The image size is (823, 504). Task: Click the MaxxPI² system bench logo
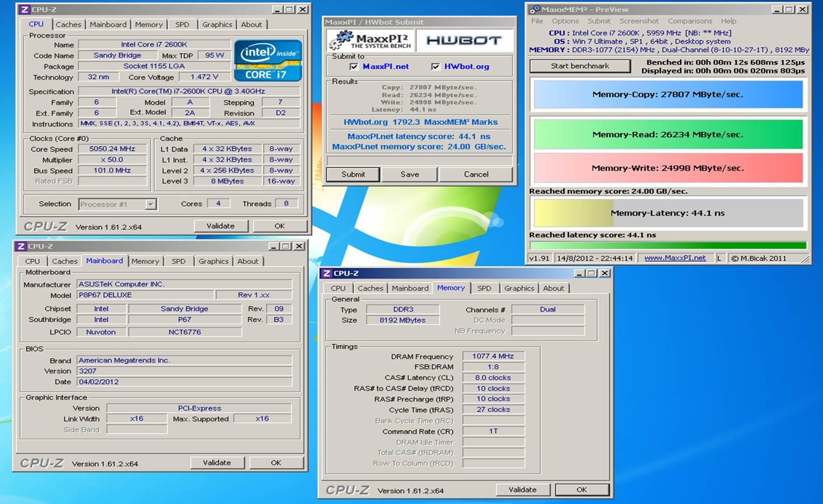tap(370, 40)
